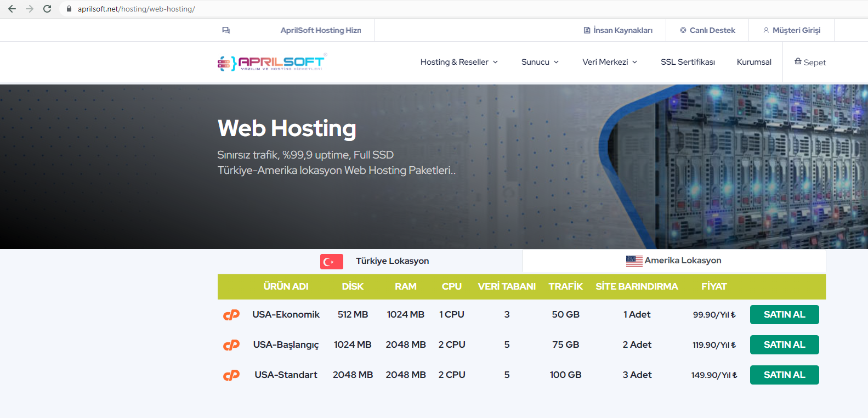Click the FİYAT column header
The width and height of the screenshot is (868, 418).
point(714,286)
